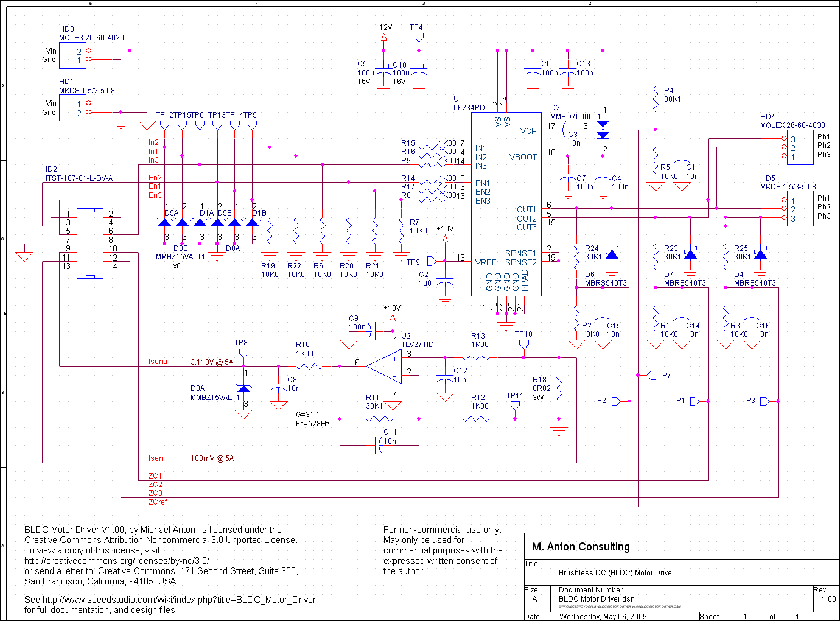840x621 pixels.
Task: Select the R10 1K00 resistor symbol
Action: 309,367
